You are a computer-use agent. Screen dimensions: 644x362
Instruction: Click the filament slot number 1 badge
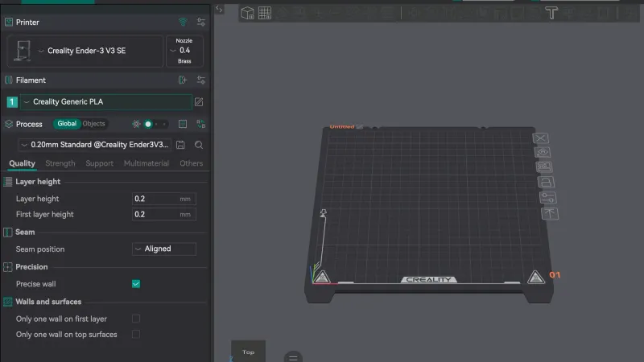12,102
